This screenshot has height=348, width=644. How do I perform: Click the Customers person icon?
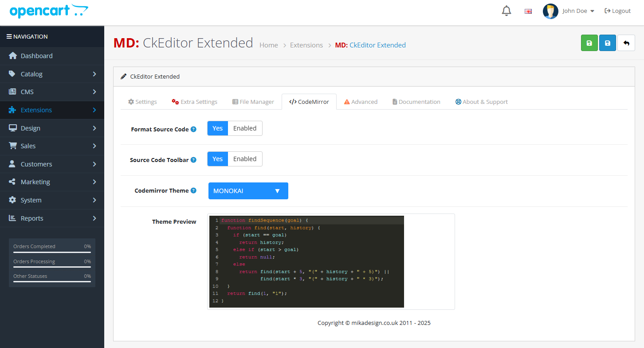pos(12,164)
